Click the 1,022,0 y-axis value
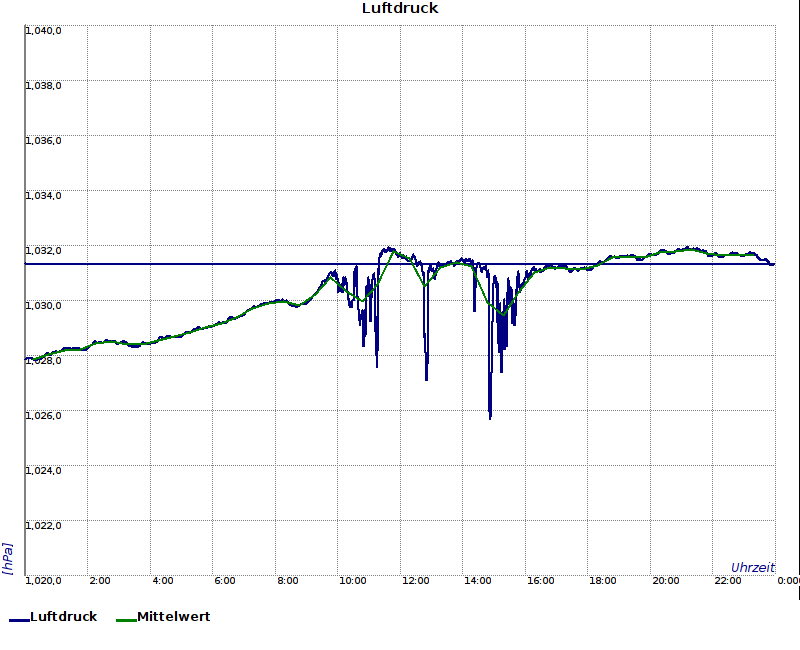This screenshot has height=650, width=800. (x=43, y=526)
